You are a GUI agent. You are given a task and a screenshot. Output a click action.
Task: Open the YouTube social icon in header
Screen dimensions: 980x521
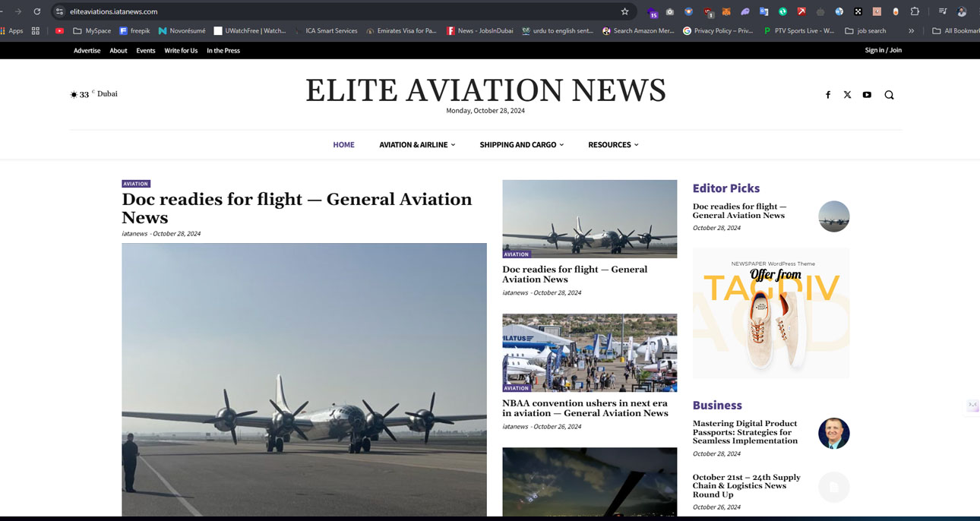click(867, 95)
